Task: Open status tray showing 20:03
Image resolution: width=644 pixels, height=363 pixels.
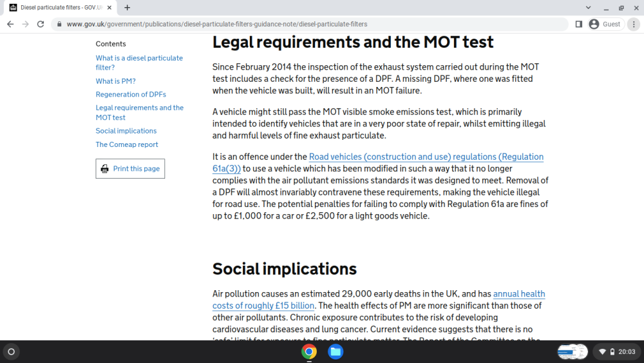Action: 618,351
